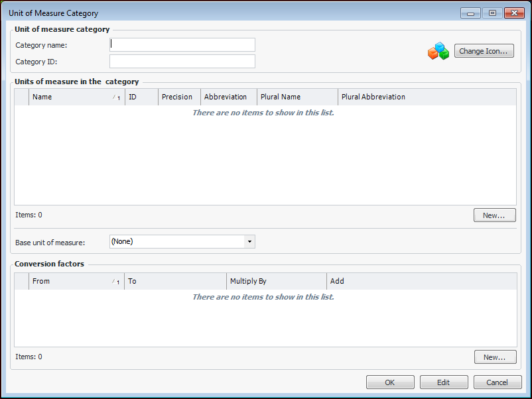Image resolution: width=532 pixels, height=399 pixels.
Task: Sort units list by Plural Abbreviation column
Action: (x=427, y=97)
